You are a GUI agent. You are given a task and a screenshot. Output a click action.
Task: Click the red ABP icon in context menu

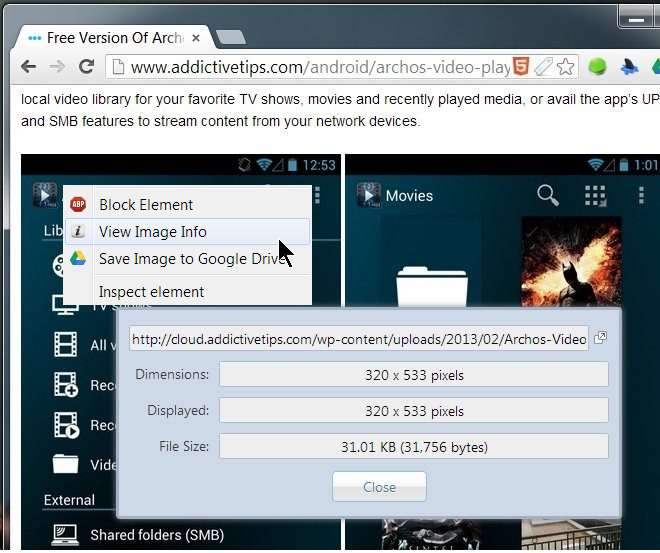pos(78,205)
